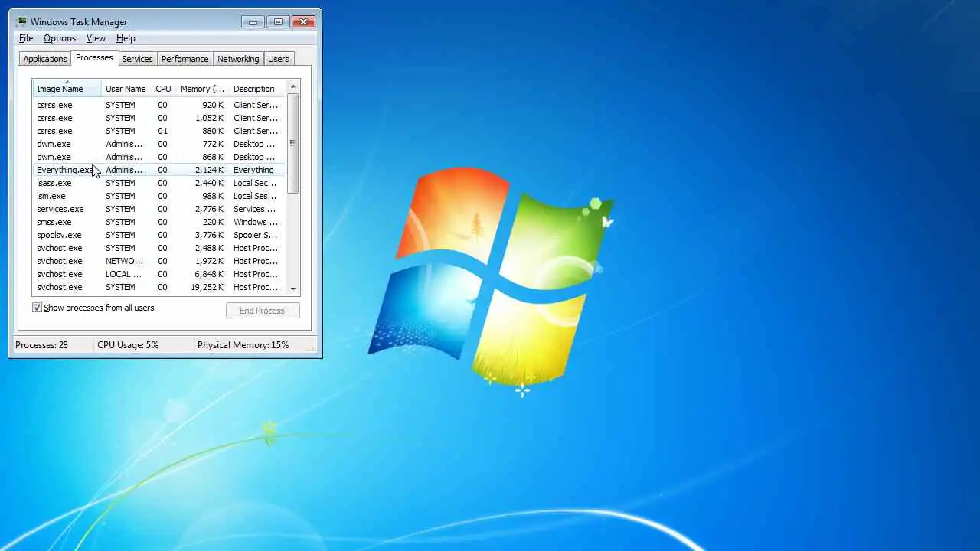This screenshot has width=980, height=551.
Task: Select the lsass.exe process
Action: click(158, 183)
